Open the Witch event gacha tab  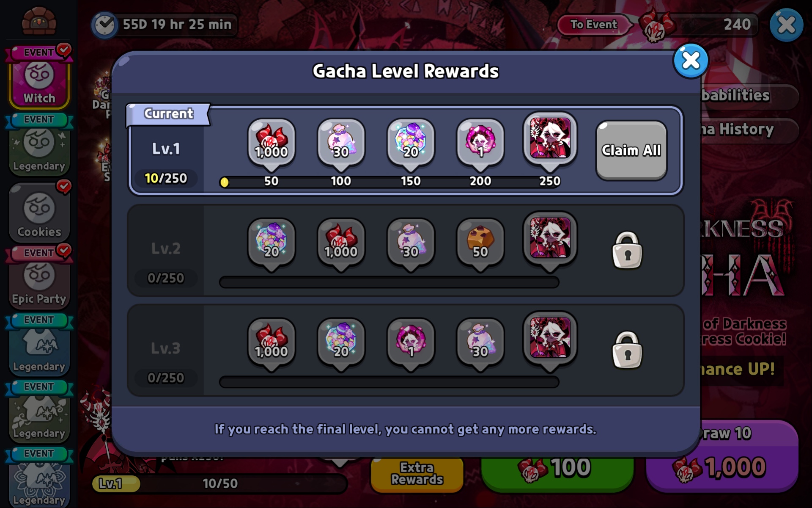(39, 77)
